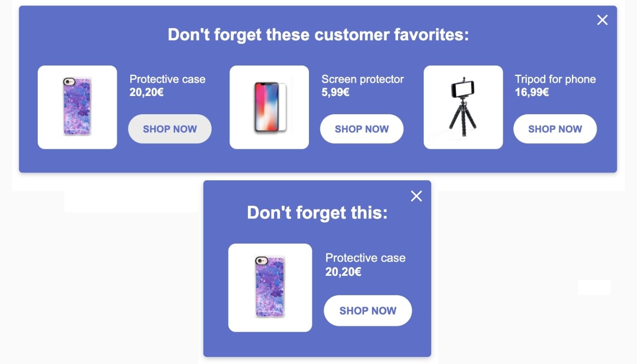Click SHOP NOW for the Screen protector
637x364 pixels.
362,129
